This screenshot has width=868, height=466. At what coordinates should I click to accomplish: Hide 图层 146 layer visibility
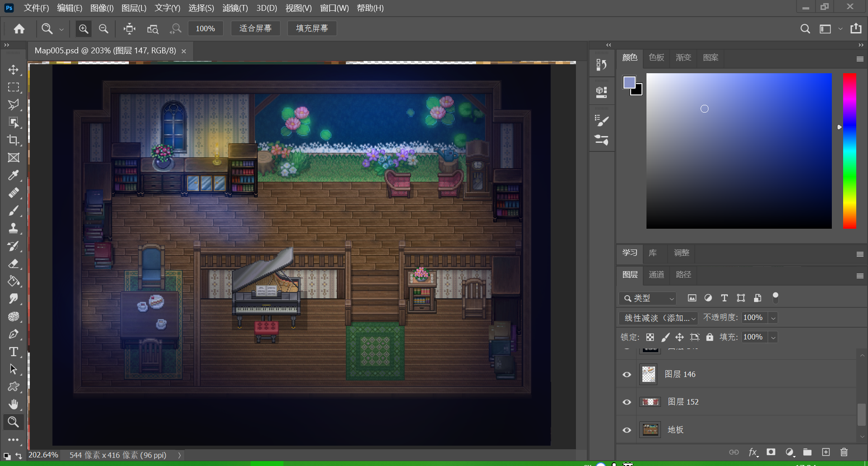point(627,374)
